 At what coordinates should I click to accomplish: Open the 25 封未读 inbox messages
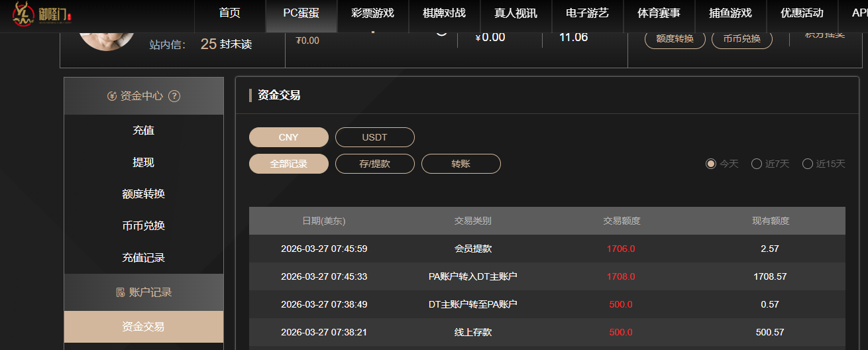click(x=226, y=44)
